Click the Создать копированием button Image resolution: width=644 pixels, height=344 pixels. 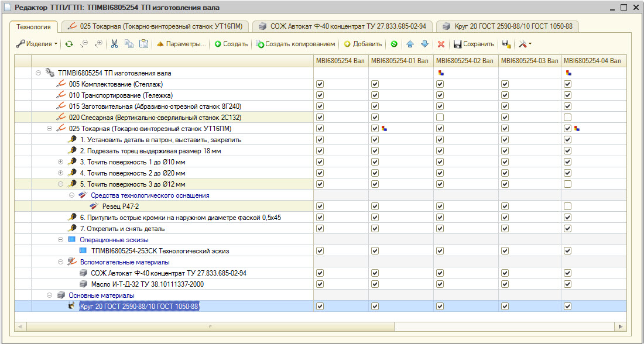pyautogui.click(x=296, y=44)
